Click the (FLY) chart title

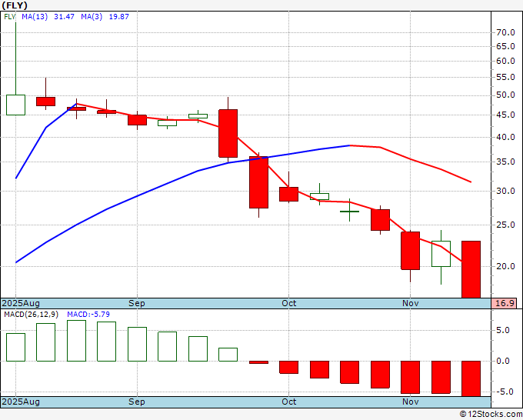(15, 5)
